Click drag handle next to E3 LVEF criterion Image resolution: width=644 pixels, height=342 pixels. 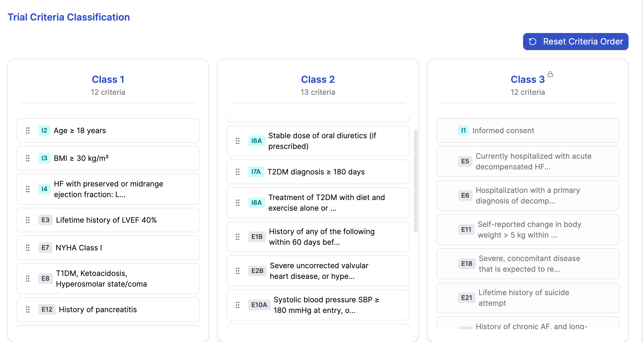[x=28, y=220]
